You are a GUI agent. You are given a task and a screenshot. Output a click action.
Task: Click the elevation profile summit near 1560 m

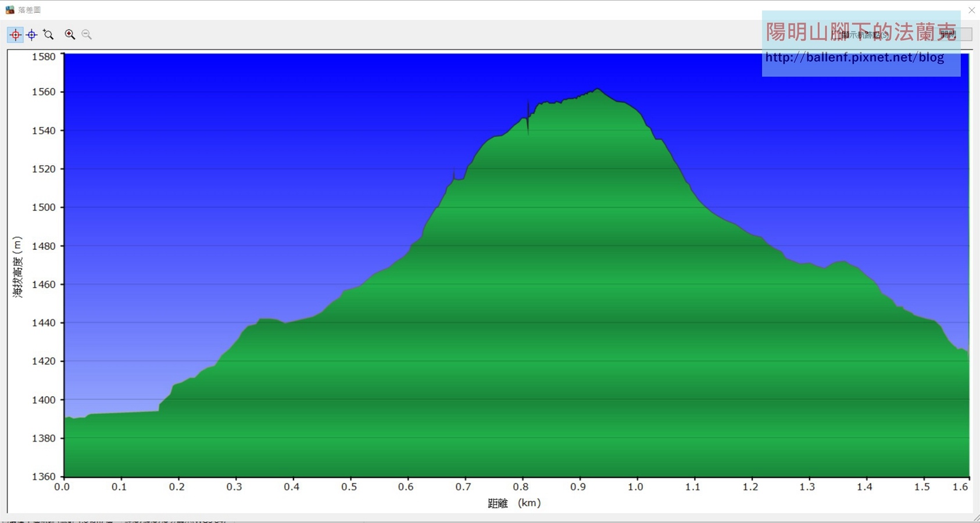pyautogui.click(x=598, y=89)
